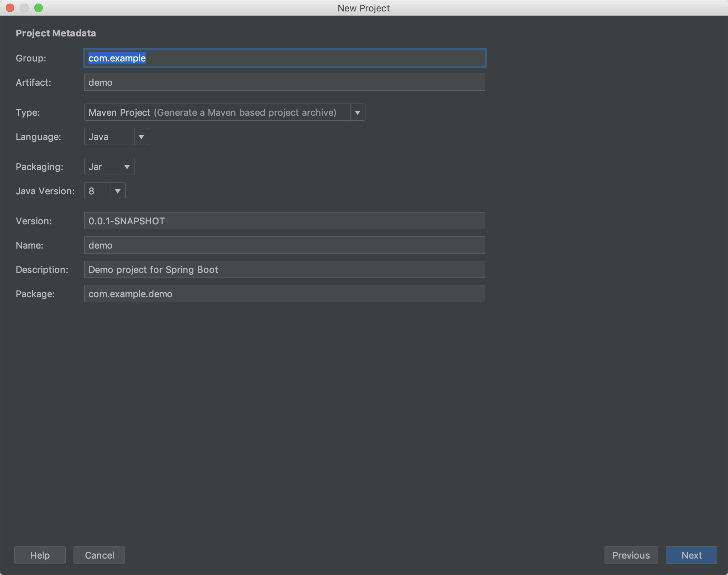Click the Jar packaging combo box
This screenshot has width=728, height=575.
[x=102, y=167]
